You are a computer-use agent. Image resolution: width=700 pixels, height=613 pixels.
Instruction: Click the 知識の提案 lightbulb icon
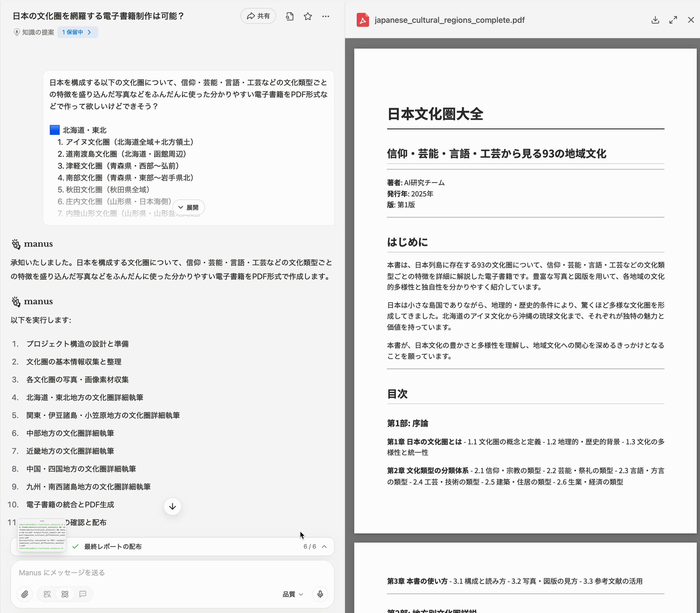16,32
